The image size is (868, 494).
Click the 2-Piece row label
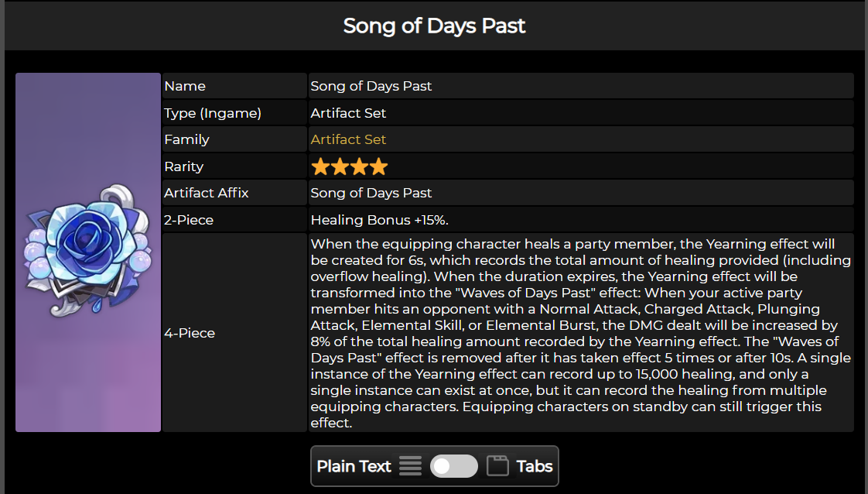point(189,220)
